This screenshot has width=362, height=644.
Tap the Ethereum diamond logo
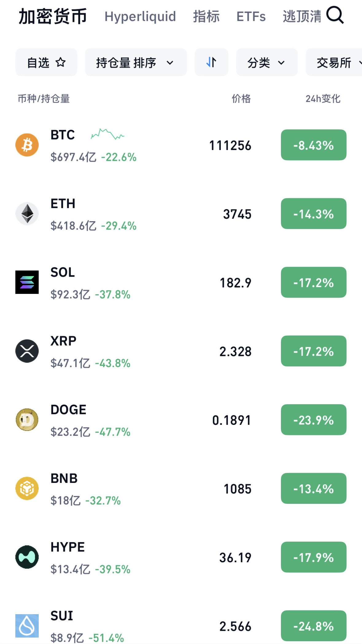[x=27, y=214]
